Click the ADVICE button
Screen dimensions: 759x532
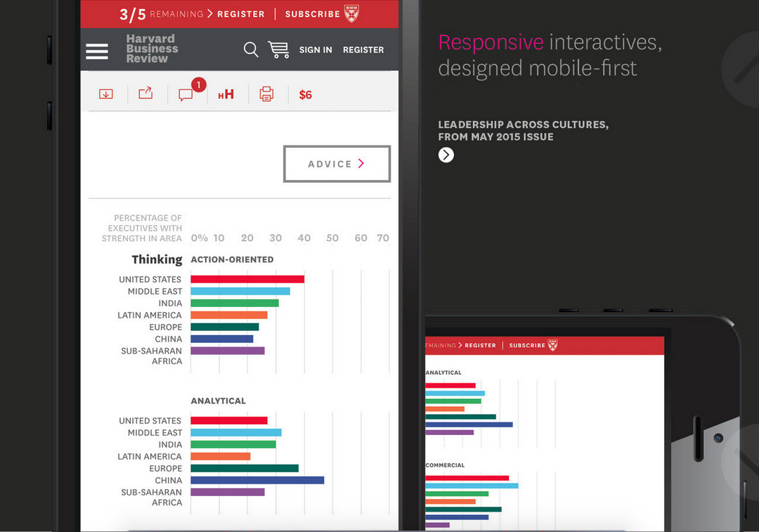pos(337,164)
